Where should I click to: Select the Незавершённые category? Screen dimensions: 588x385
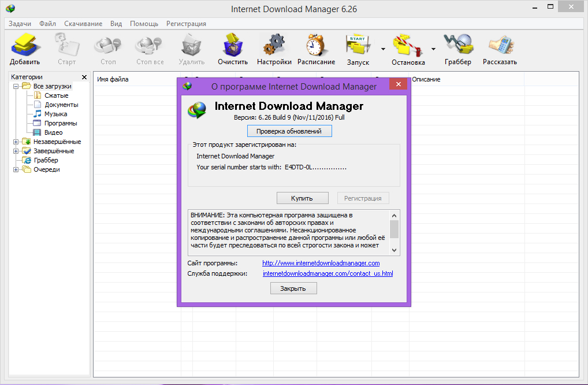[x=57, y=142]
